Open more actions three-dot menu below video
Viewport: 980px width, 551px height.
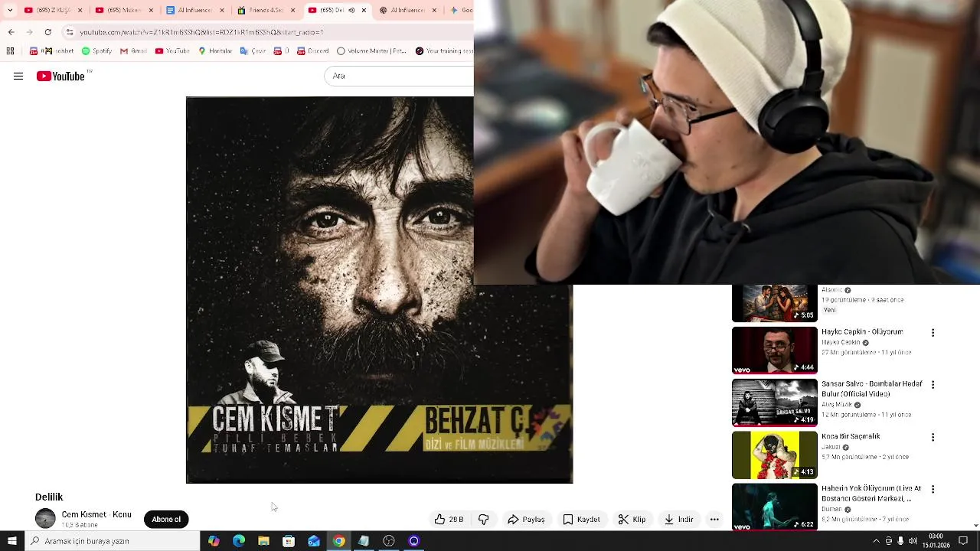click(x=714, y=519)
